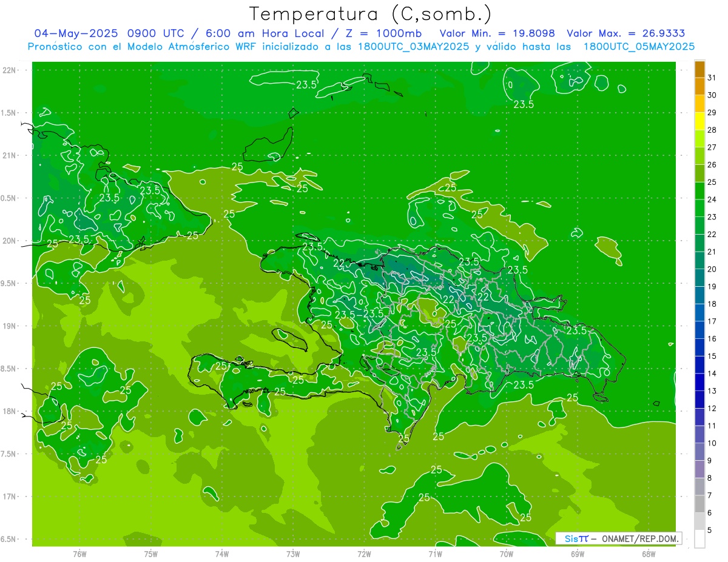
Task: Click the '7' legend value
Action: pos(710,495)
